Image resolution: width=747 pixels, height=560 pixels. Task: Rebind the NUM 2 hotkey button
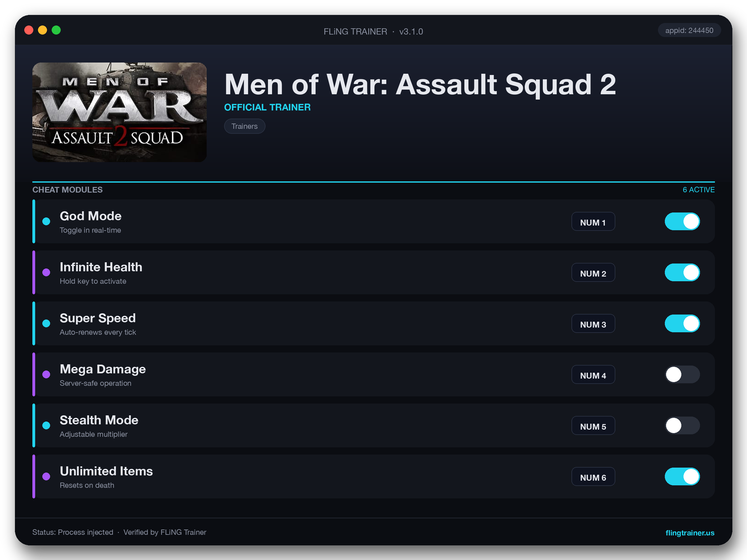[593, 273]
